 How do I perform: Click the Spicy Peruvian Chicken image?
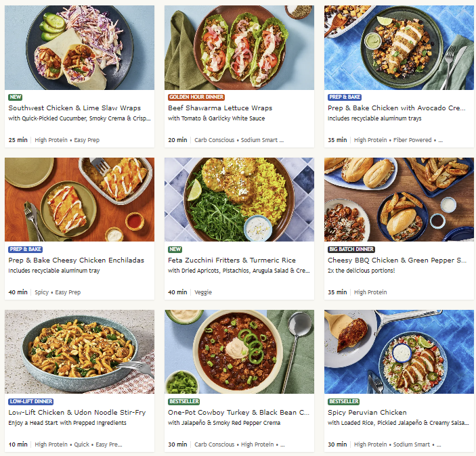coord(399,352)
